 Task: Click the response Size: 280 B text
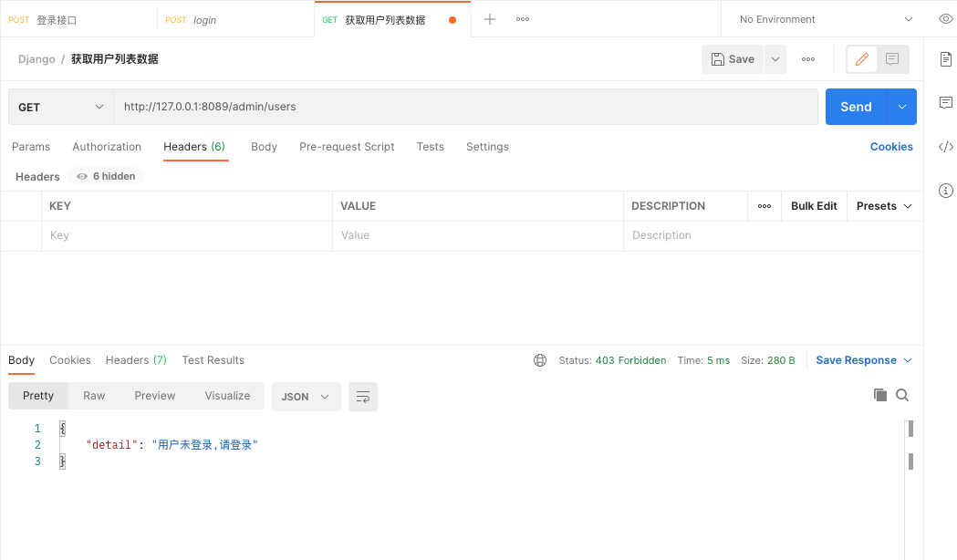point(768,360)
